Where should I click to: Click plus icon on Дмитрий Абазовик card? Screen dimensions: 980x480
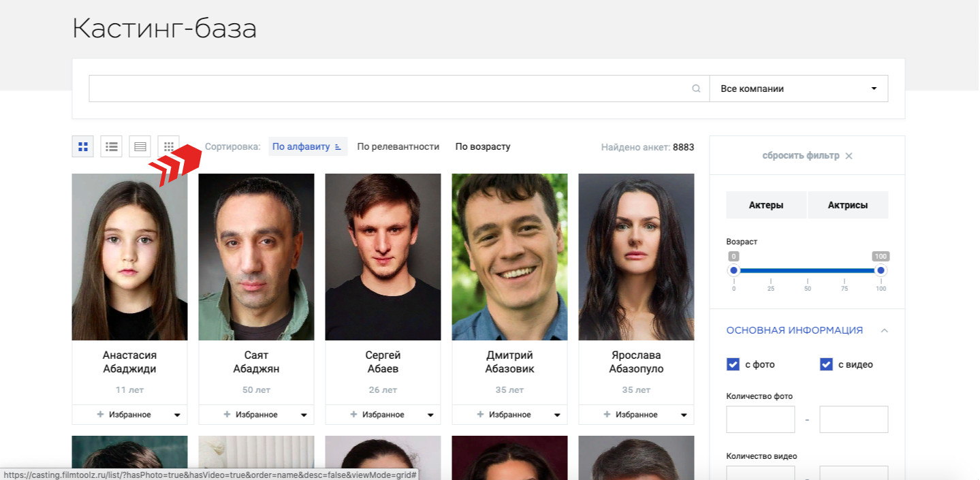(480, 415)
